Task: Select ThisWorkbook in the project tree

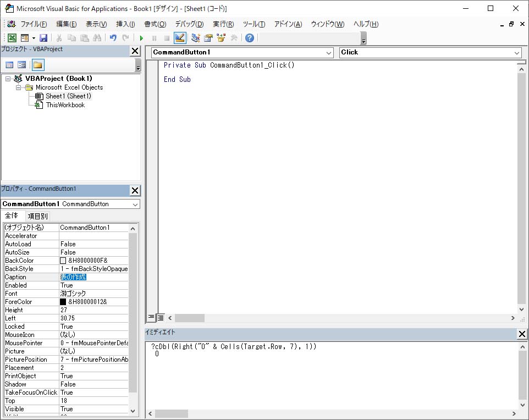Action: click(65, 105)
